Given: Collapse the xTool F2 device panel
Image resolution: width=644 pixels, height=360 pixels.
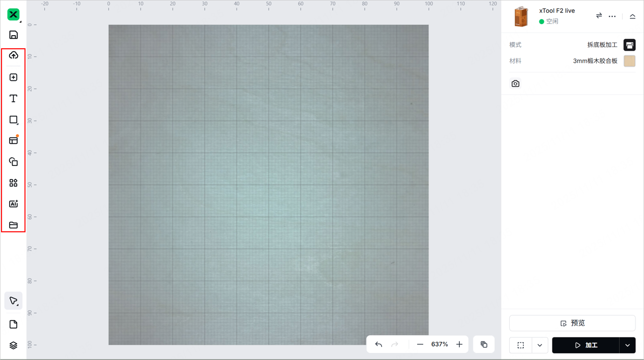Looking at the screenshot, I should pos(632,16).
